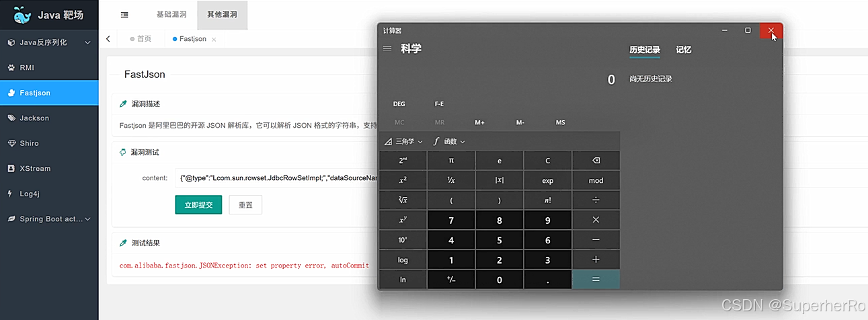
Task: Click the calculator ln button
Action: pyautogui.click(x=403, y=280)
